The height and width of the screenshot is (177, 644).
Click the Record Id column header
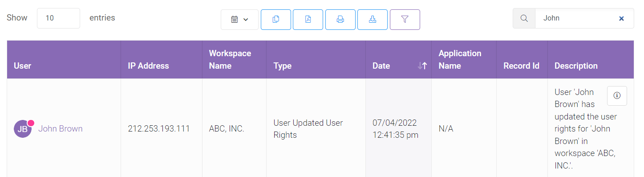[x=522, y=60]
